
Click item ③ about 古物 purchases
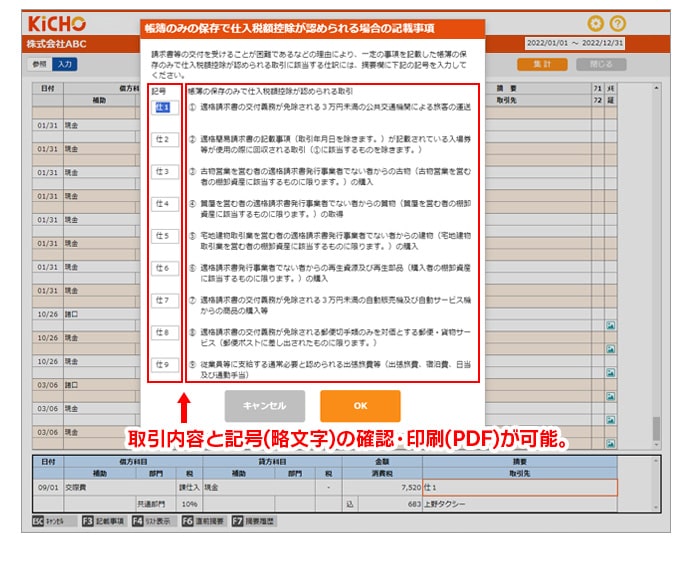(x=330, y=176)
